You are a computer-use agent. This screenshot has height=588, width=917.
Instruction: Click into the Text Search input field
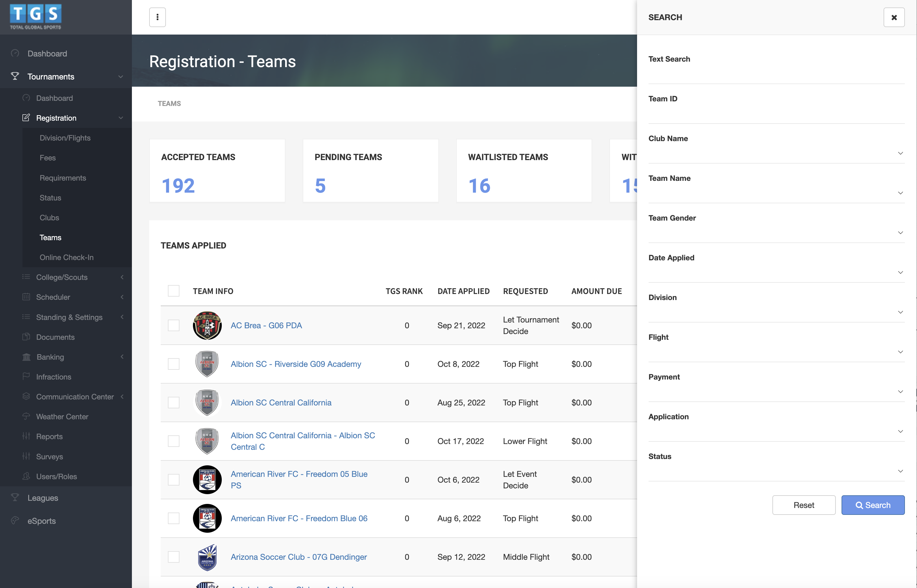click(776, 75)
